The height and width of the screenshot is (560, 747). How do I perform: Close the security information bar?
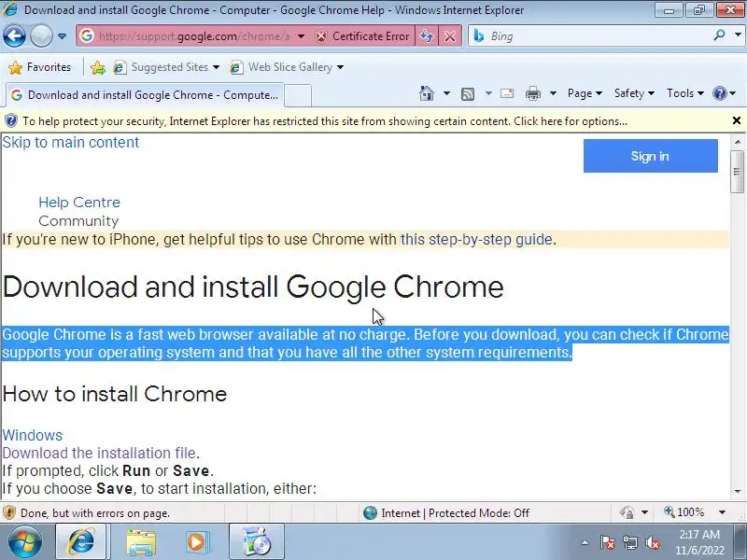pyautogui.click(x=737, y=121)
